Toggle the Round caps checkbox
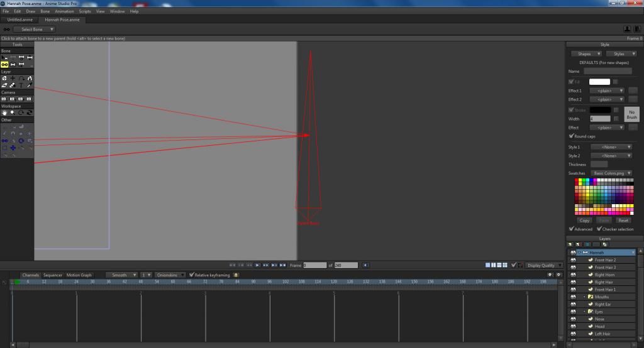 click(x=571, y=136)
